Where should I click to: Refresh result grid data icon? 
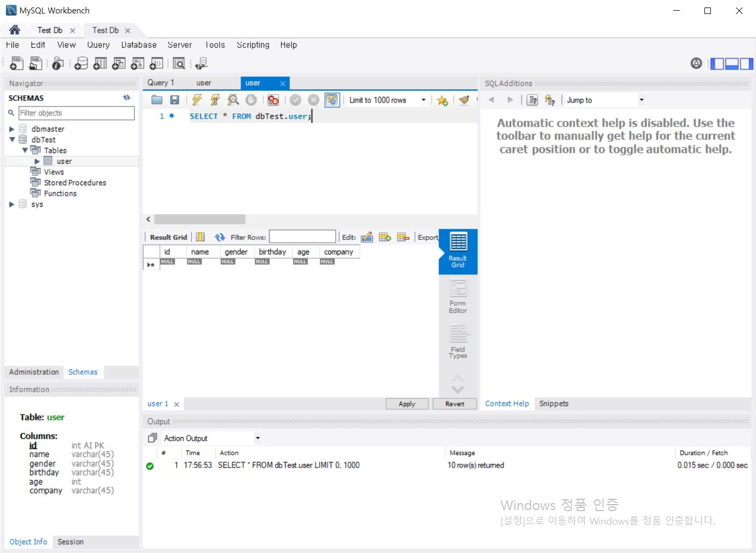point(220,237)
